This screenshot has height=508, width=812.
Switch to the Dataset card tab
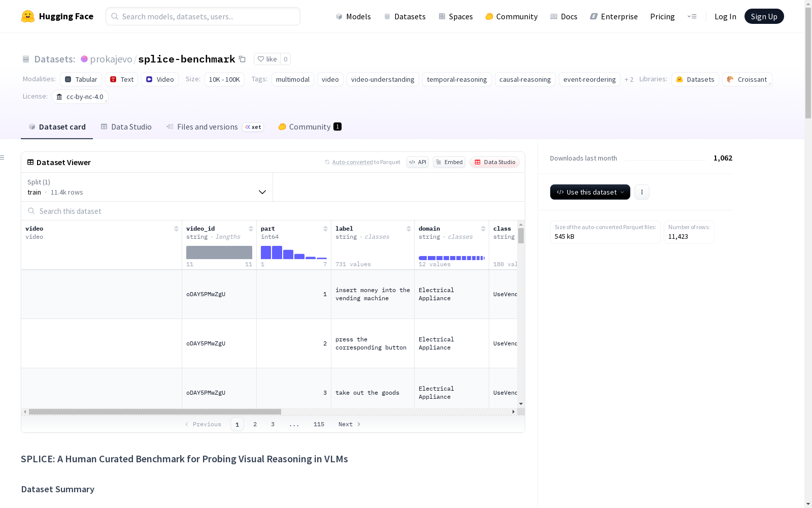pos(57,127)
